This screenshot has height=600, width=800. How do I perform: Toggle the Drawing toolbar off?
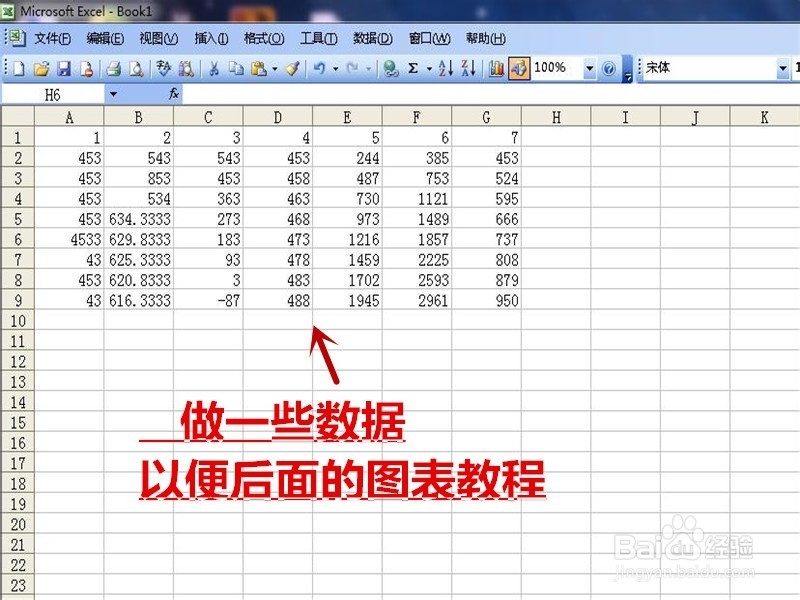[520, 68]
